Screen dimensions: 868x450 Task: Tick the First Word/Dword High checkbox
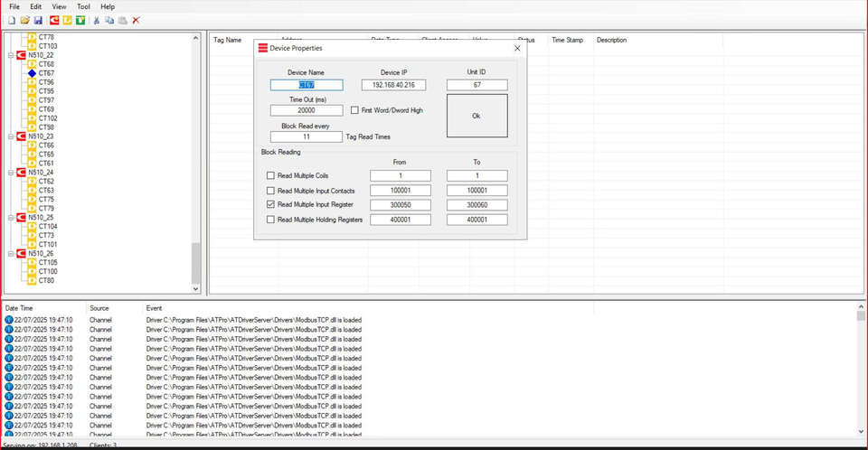pyautogui.click(x=354, y=110)
